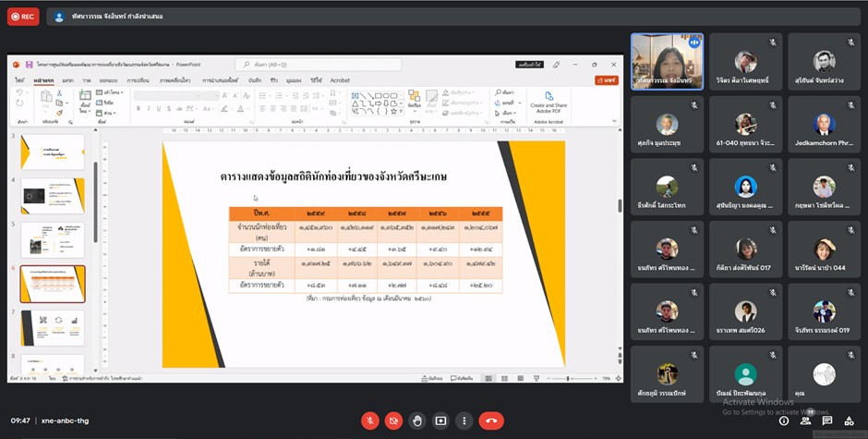Select slide 7 thumbnail in slide panel
Viewport: 868px width, 439px height.
click(53, 327)
